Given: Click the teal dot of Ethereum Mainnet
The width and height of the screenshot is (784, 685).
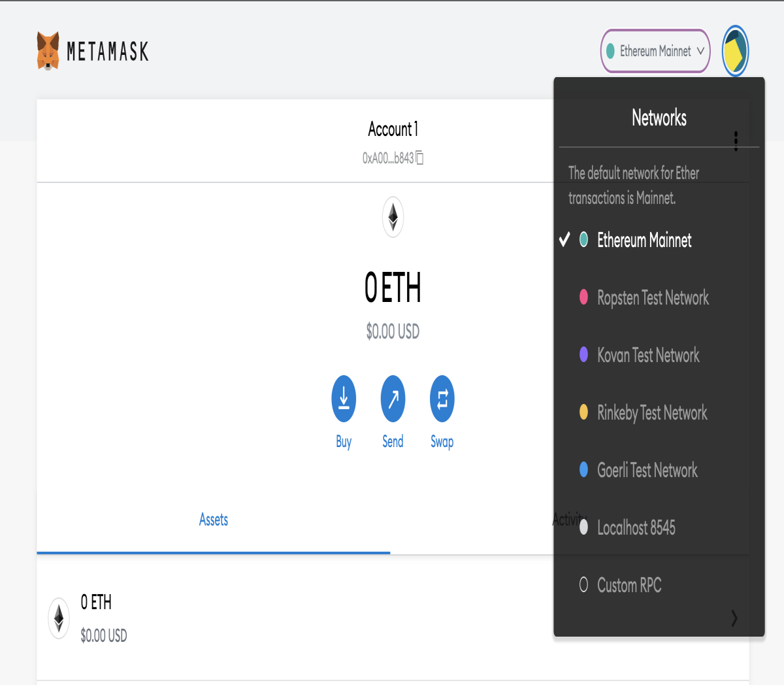Looking at the screenshot, I should [583, 240].
